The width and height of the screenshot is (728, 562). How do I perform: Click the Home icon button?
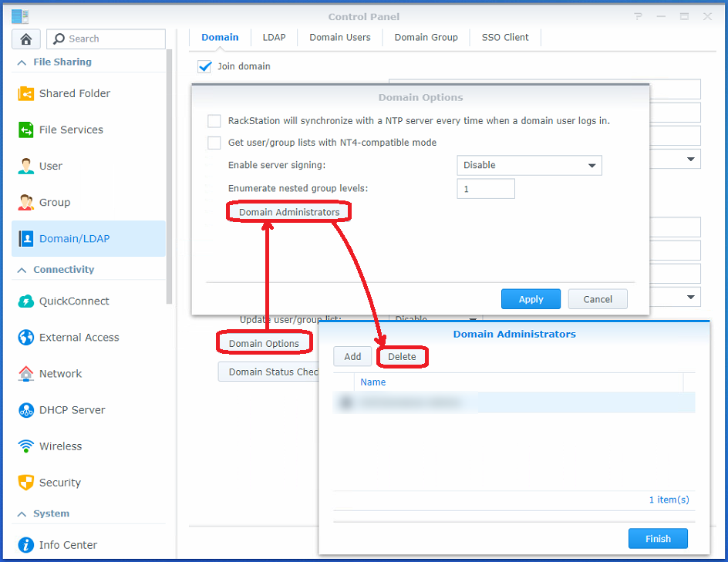(26, 39)
